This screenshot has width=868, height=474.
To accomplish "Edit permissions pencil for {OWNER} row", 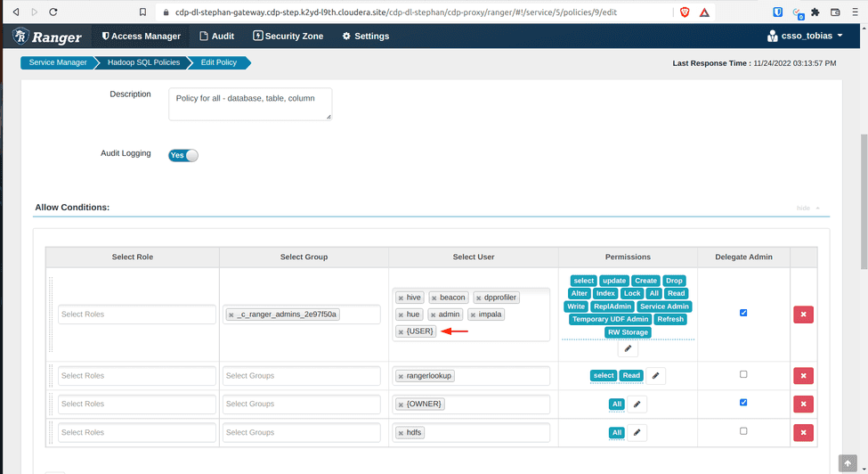I will 637,405.
